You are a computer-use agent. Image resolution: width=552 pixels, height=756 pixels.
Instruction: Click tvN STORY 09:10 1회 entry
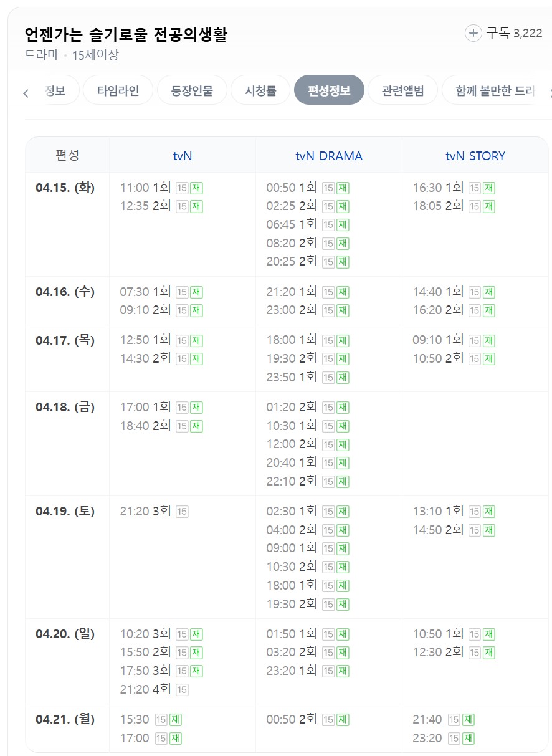[454, 340]
